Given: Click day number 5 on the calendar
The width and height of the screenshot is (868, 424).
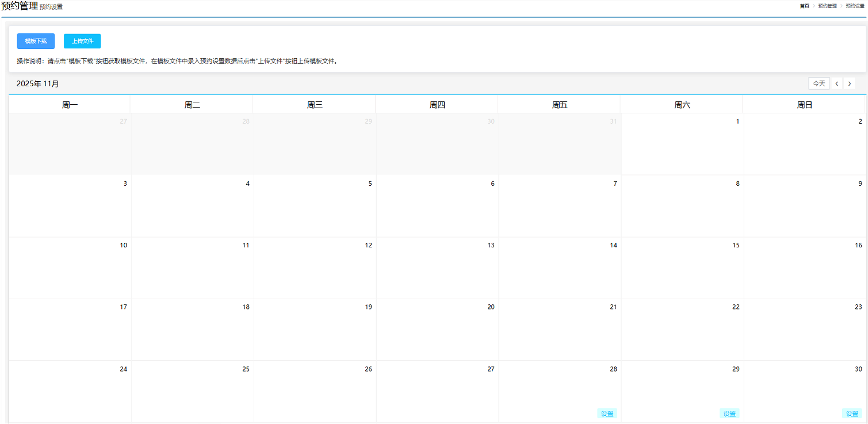Looking at the screenshot, I should (370, 184).
